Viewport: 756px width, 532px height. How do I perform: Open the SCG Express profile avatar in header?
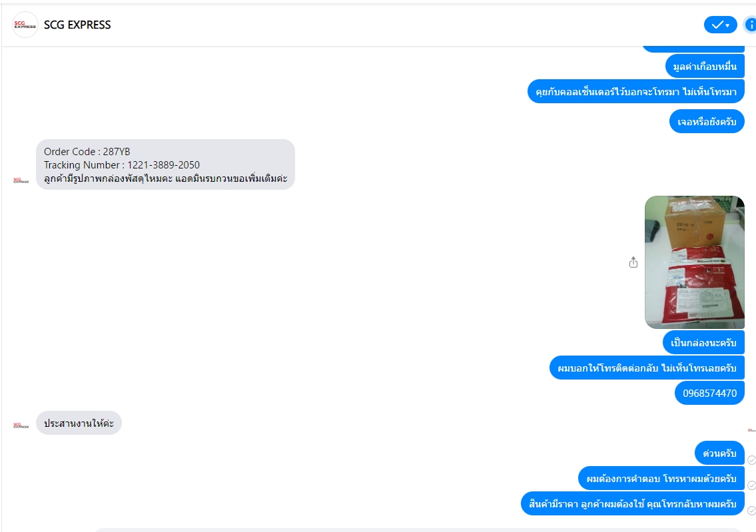click(25, 25)
